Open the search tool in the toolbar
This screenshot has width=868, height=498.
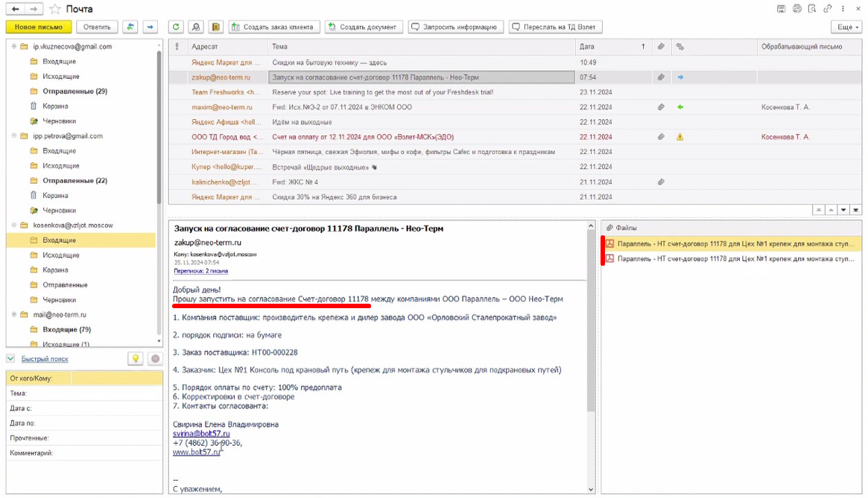(x=196, y=27)
